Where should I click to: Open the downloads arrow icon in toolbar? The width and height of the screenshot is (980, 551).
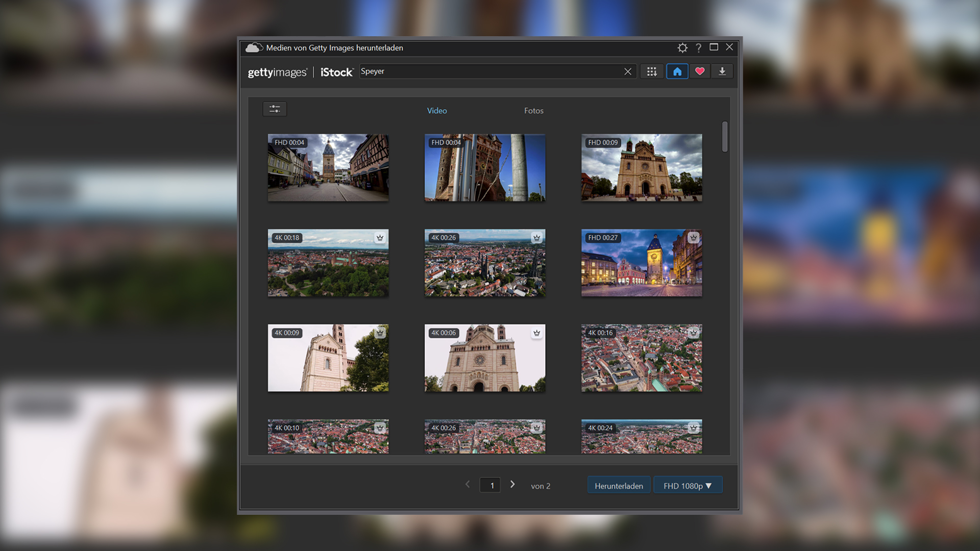[722, 72]
